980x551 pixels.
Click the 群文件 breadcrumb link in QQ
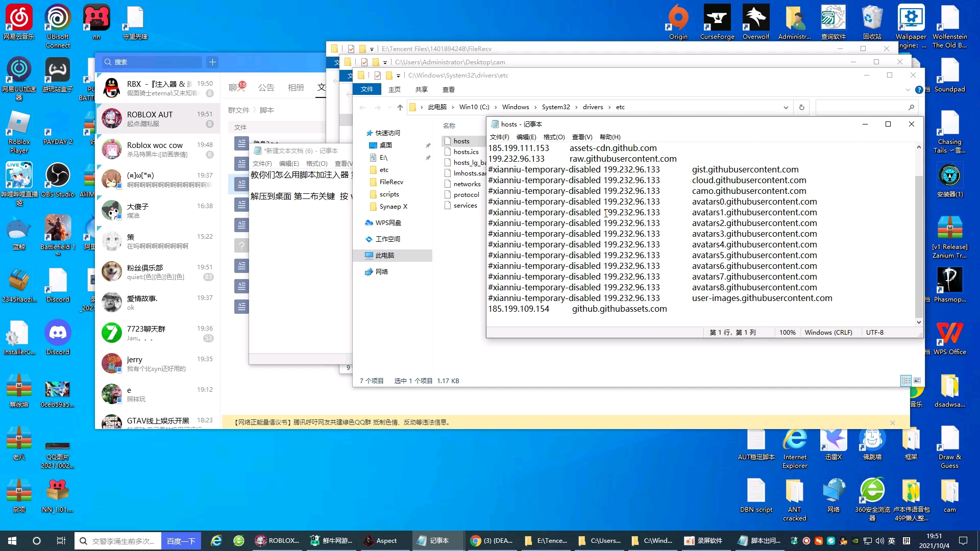238,110
